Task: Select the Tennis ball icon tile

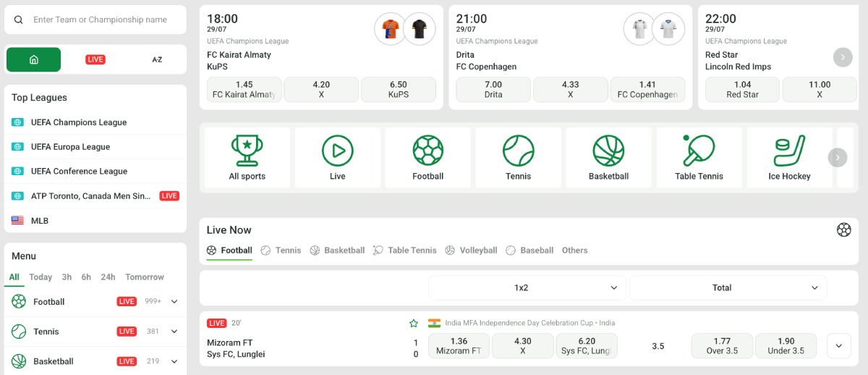Action: (518, 157)
